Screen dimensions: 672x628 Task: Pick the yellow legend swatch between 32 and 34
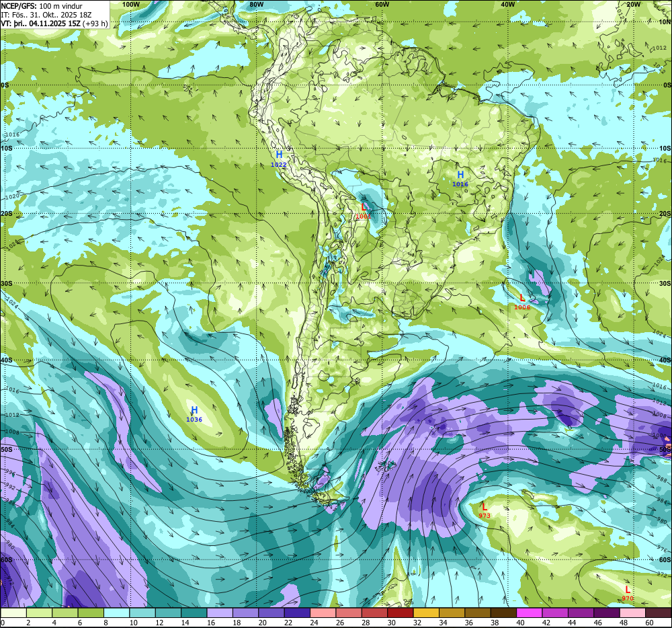[x=426, y=613]
